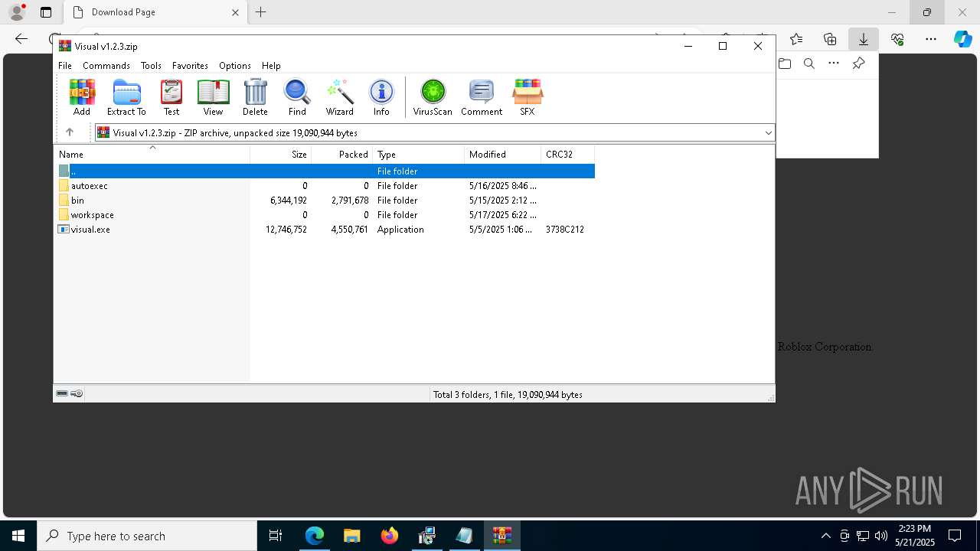Click the browser back arrow
The height and width of the screenshot is (551, 980).
click(x=21, y=39)
